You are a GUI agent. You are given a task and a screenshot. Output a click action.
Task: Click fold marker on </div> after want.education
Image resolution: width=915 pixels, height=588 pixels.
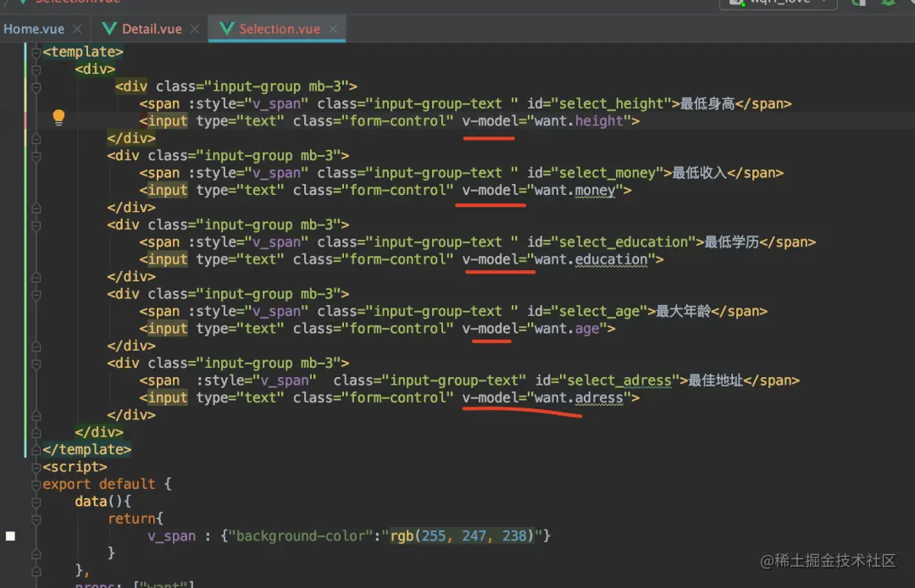pyautogui.click(x=36, y=278)
